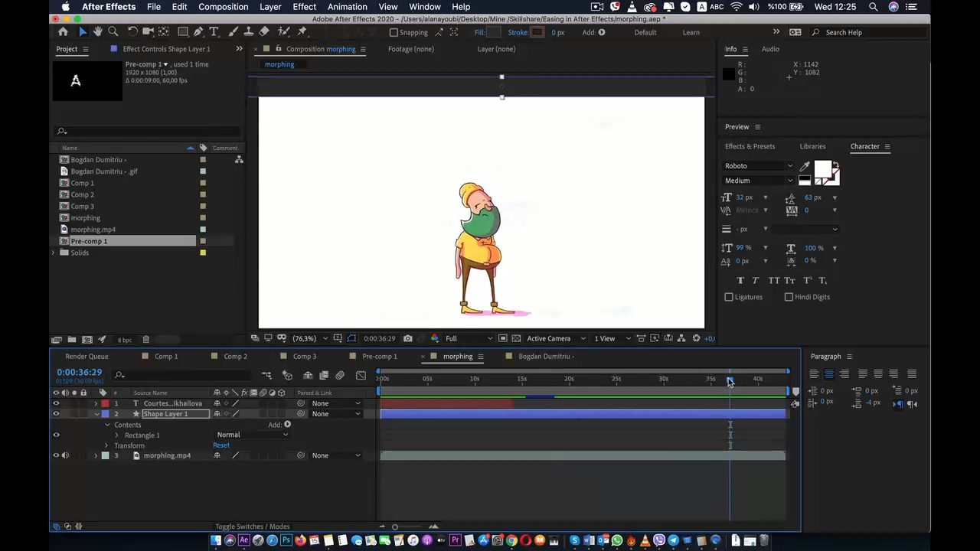
Task: Take snapshot with camera icon in viewer
Action: (x=407, y=338)
